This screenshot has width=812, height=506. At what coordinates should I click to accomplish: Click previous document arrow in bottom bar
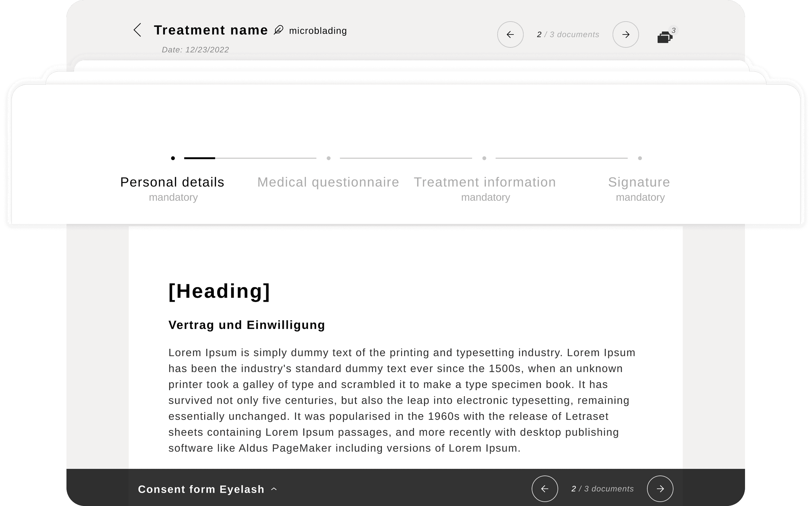[x=544, y=489]
